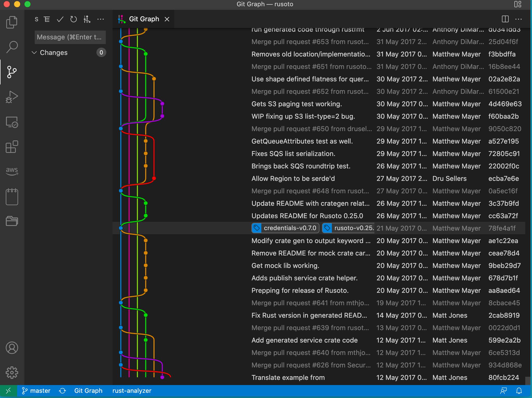
Task: Open the AWS toolkit panel
Action: point(12,171)
